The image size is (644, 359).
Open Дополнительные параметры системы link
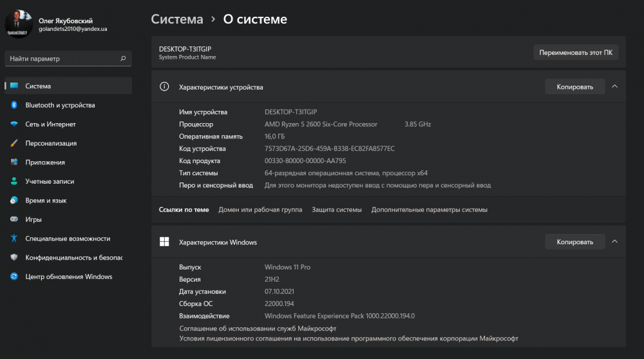(x=429, y=209)
